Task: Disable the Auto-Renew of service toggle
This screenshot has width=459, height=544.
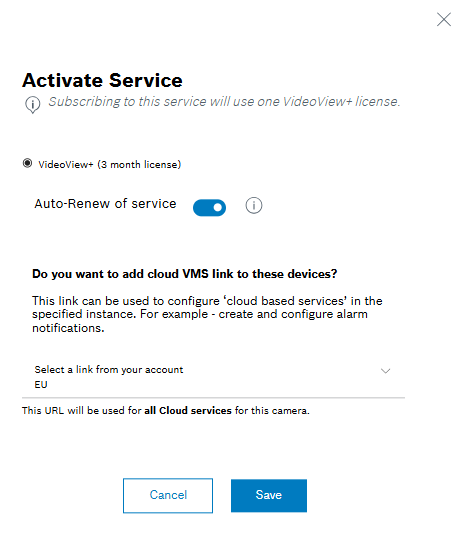Action: pos(209,207)
